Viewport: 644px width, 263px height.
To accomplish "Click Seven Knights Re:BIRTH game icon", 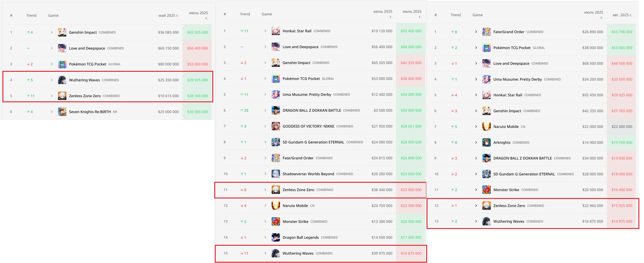I will click(62, 112).
